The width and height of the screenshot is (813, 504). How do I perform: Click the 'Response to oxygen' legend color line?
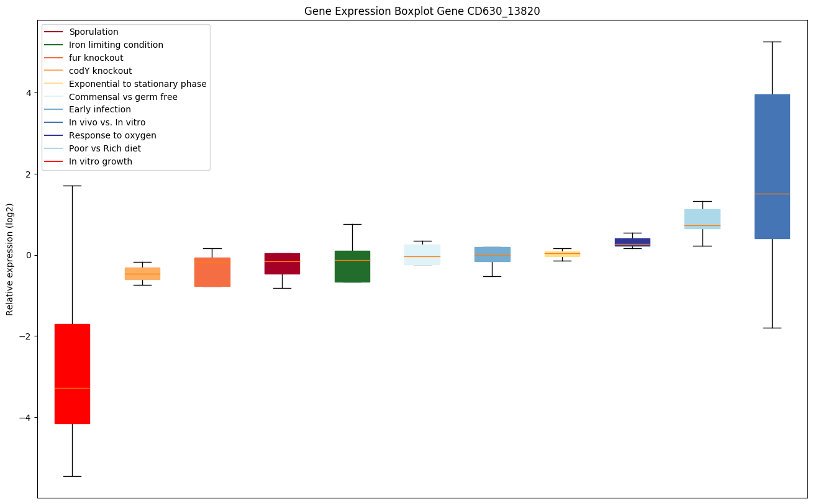point(54,136)
